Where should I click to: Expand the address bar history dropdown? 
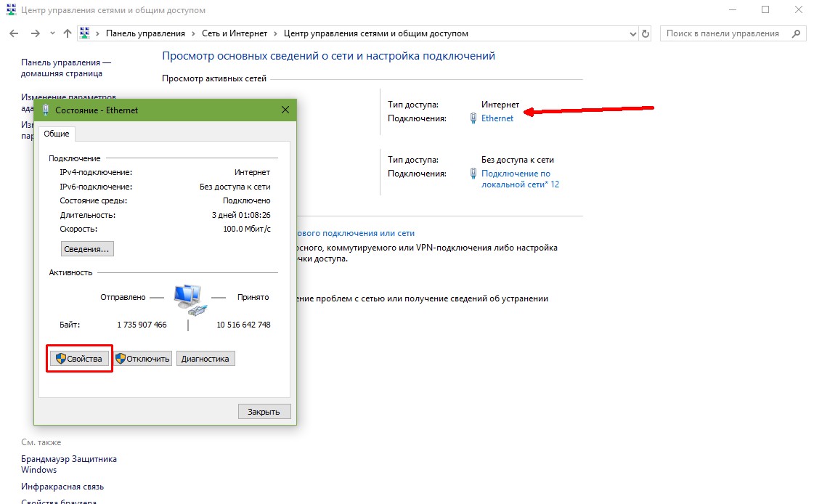point(632,33)
